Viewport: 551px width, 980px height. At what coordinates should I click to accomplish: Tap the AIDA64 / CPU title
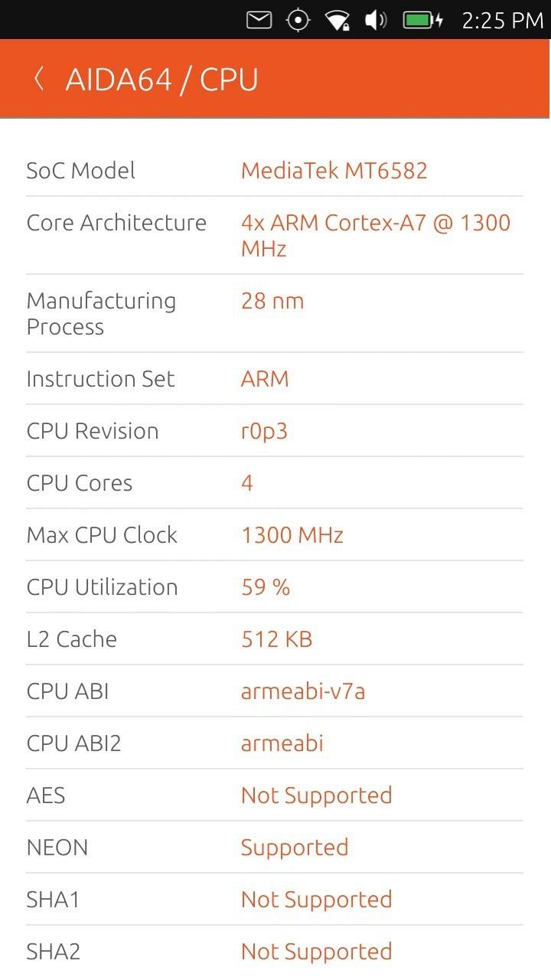click(x=161, y=80)
